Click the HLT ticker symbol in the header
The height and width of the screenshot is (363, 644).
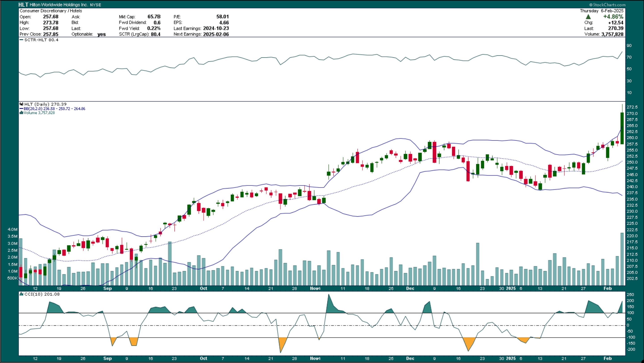tap(23, 4)
